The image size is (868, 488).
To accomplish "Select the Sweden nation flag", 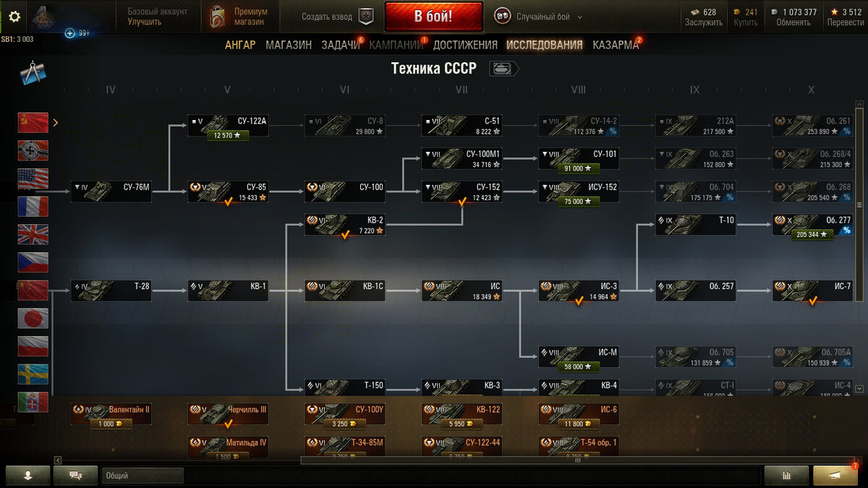I will pos(33,374).
